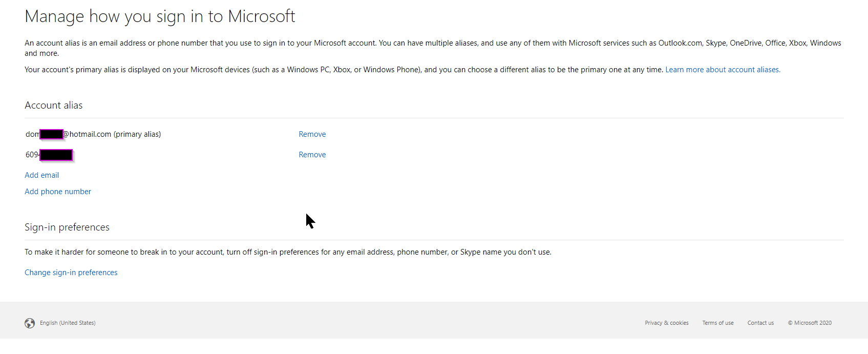
Task: Select English (United States) language link
Action: [68, 323]
